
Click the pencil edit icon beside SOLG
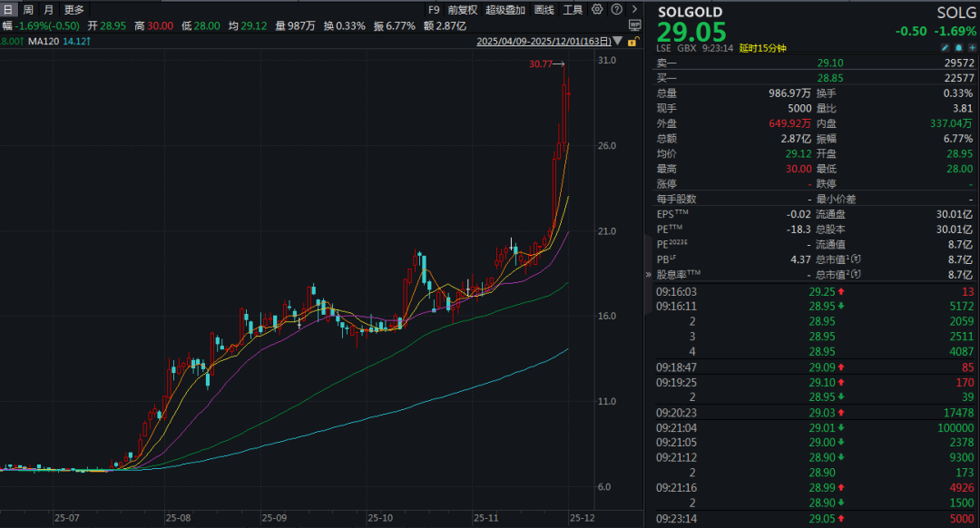coord(946,47)
